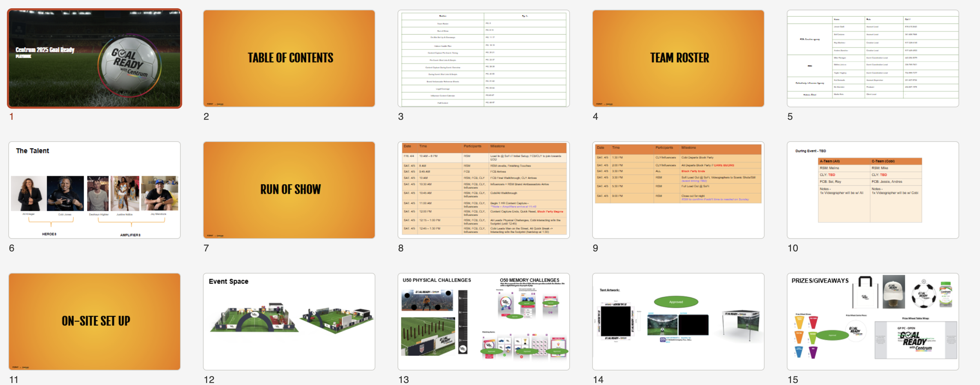The height and width of the screenshot is (385, 980).
Task: Open the Event Space slide thumbnail
Action: [x=289, y=321]
